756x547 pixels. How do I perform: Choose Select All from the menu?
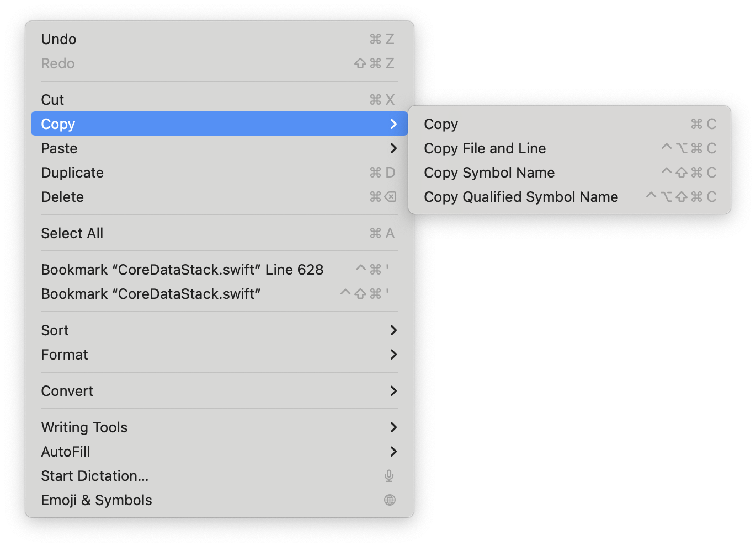tap(72, 233)
